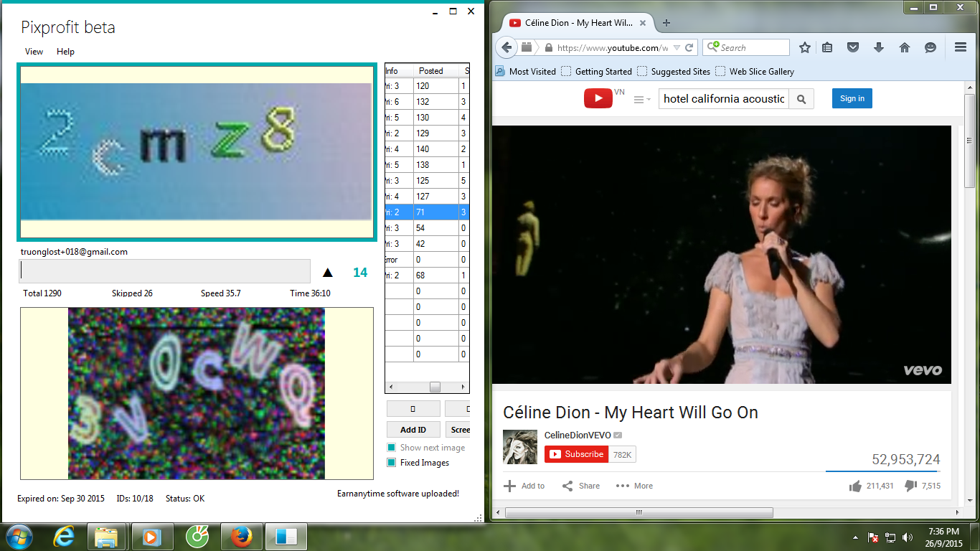
Task: Click the network icon in the system tray
Action: click(x=890, y=537)
